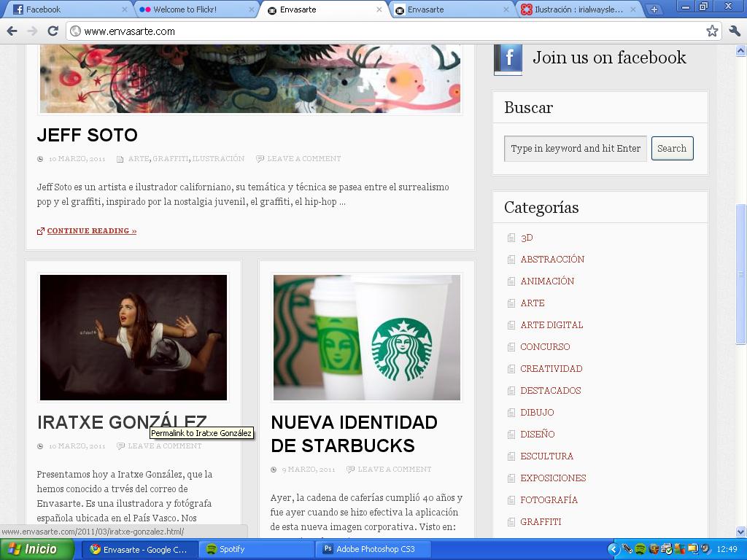Click Envasarte Google Chrome taskbar item
The width and height of the screenshot is (747, 560).
tap(139, 550)
